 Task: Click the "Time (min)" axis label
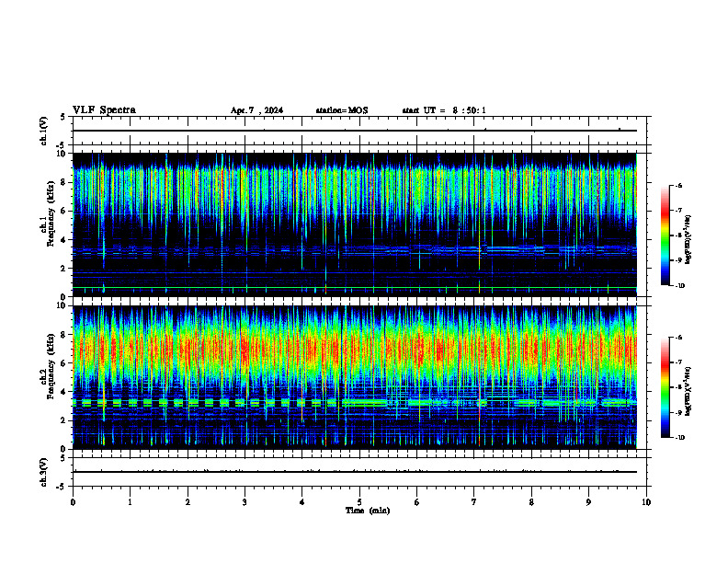pos(368,511)
